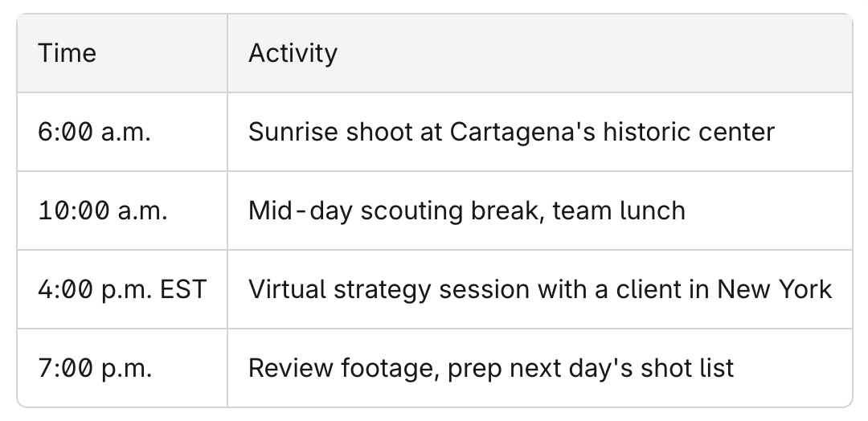Click the words historic center
The width and height of the screenshot is (868, 421).
pos(689,133)
